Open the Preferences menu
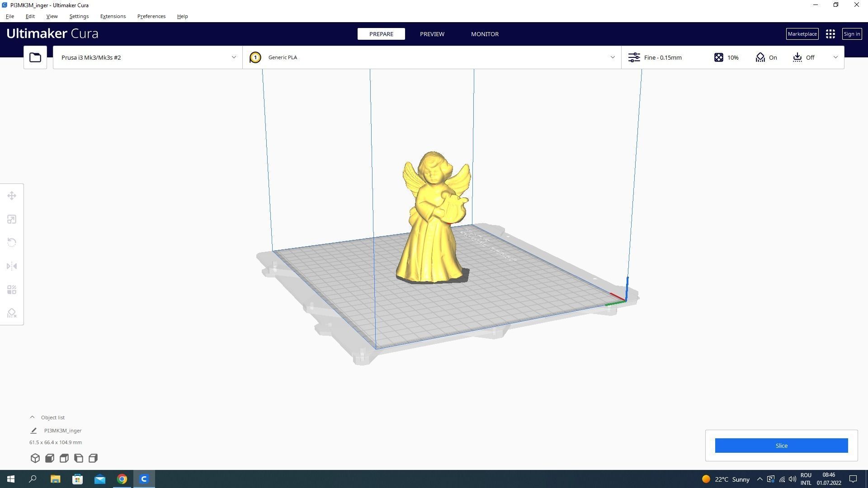This screenshot has height=488, width=868. (x=151, y=16)
